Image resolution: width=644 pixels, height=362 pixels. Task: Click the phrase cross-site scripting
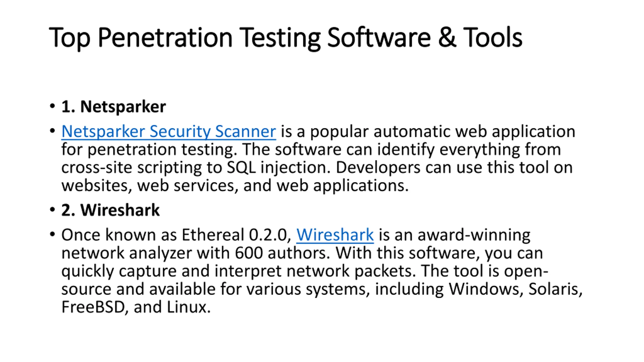click(132, 168)
